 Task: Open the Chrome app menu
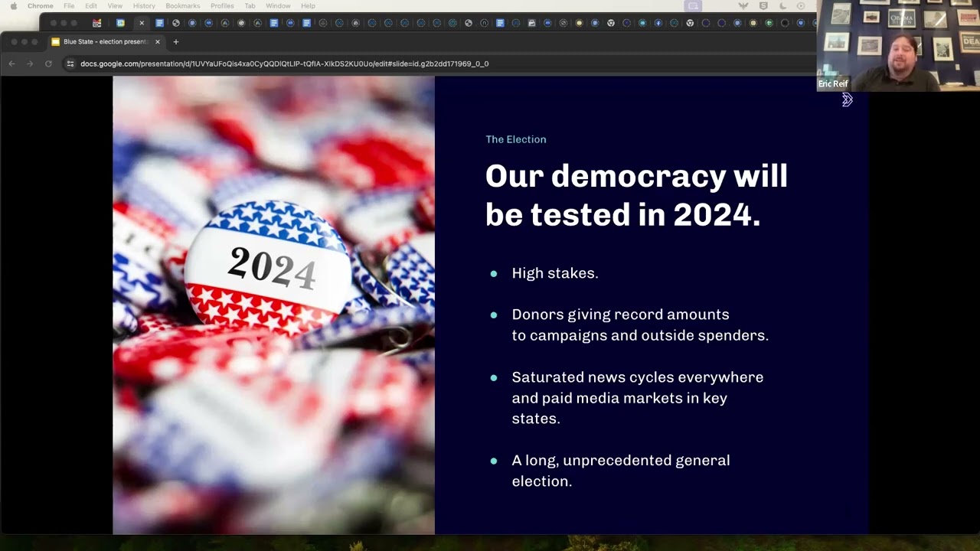point(41,6)
